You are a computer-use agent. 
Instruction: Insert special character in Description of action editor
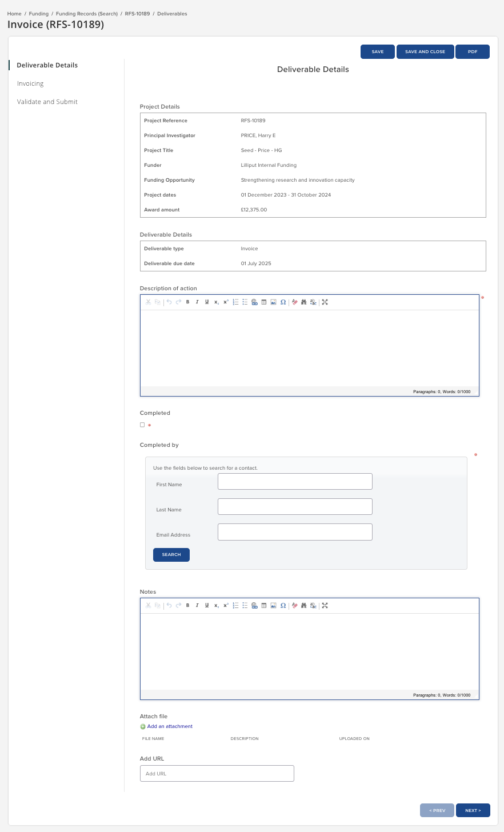pyautogui.click(x=283, y=302)
